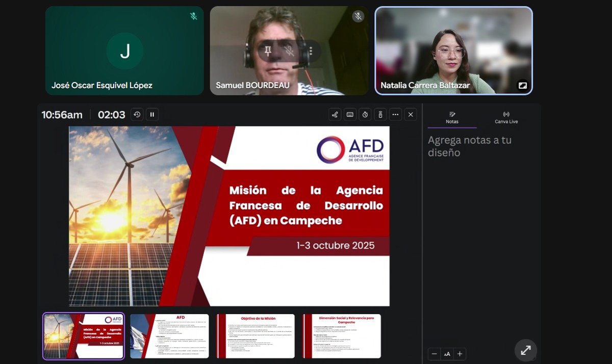Click the name label 'Samuel BOURDEAU'
The width and height of the screenshot is (612, 364).
click(x=252, y=85)
